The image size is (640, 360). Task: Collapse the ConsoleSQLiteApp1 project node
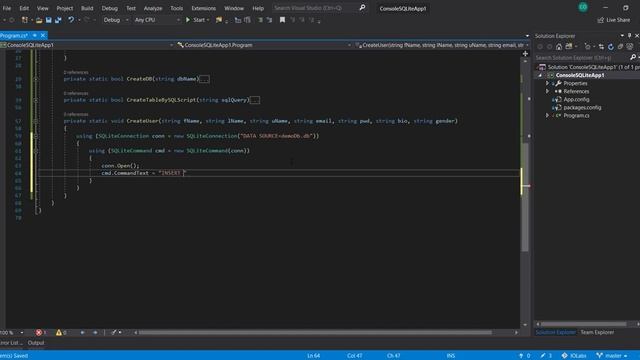coord(540,76)
